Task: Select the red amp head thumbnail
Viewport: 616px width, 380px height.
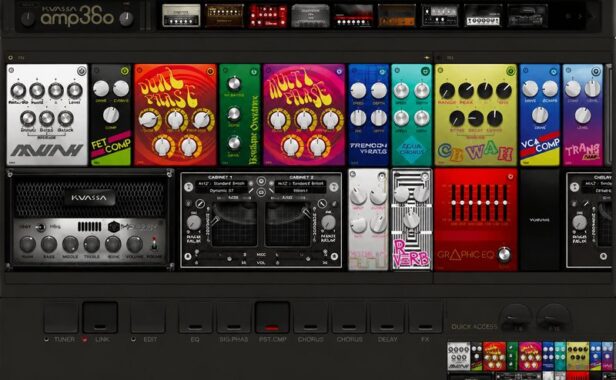Action: [x=268, y=16]
